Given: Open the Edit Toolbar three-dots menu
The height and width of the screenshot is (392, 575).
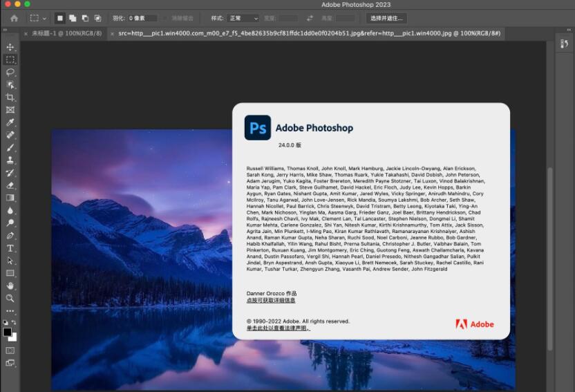Looking at the screenshot, I should [x=10, y=311].
